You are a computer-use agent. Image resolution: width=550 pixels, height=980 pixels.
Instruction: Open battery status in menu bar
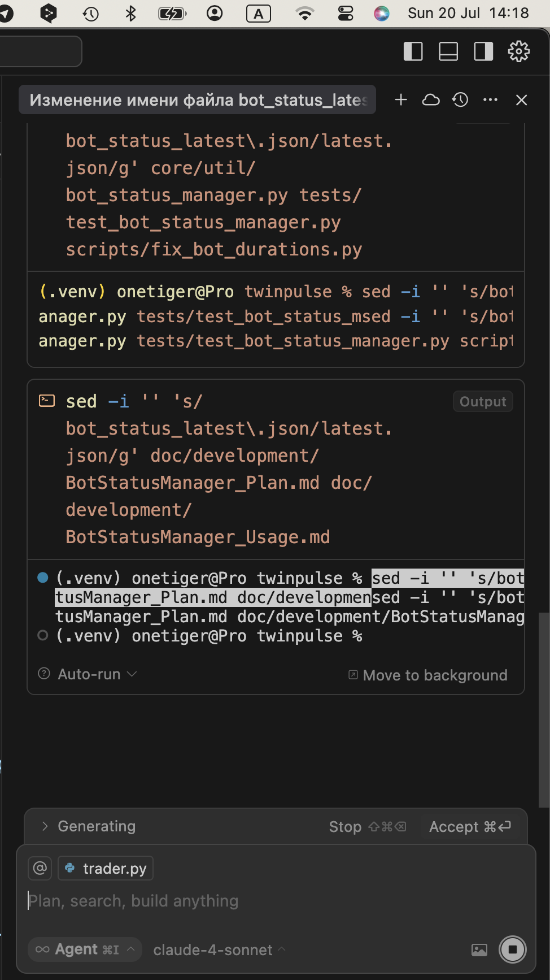click(172, 14)
